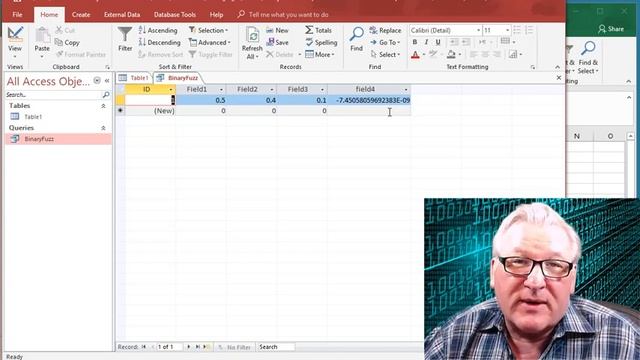Switch to the Database Tools tab
Viewport: 640px width, 360px height.
(175, 15)
